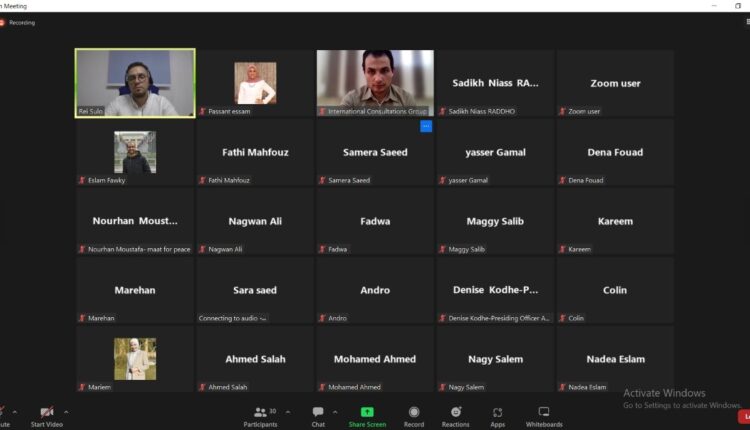Open the Chat panel
750x430 pixels.
[318, 415]
